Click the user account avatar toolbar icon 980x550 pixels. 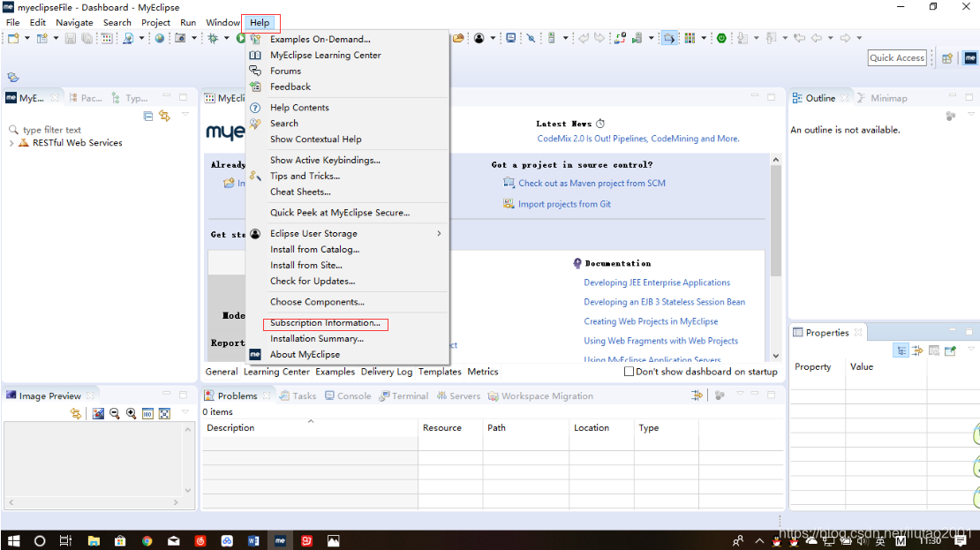479,38
